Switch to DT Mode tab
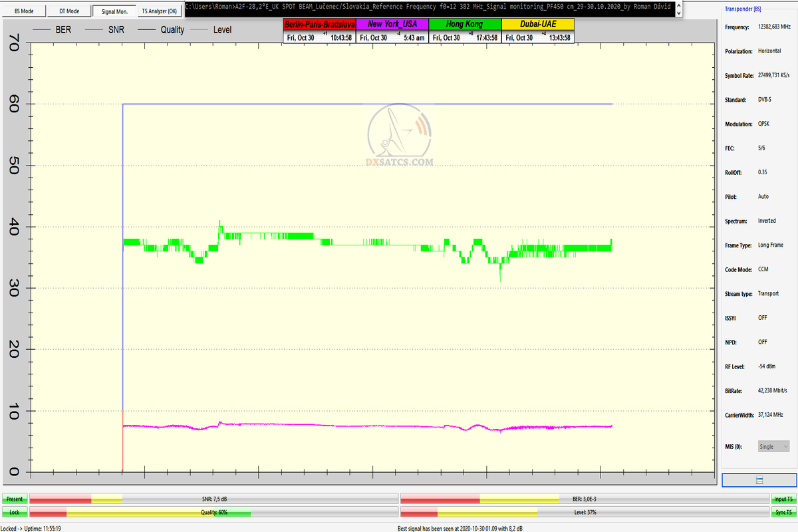Viewport: 798px width, 532px height. pyautogui.click(x=68, y=11)
